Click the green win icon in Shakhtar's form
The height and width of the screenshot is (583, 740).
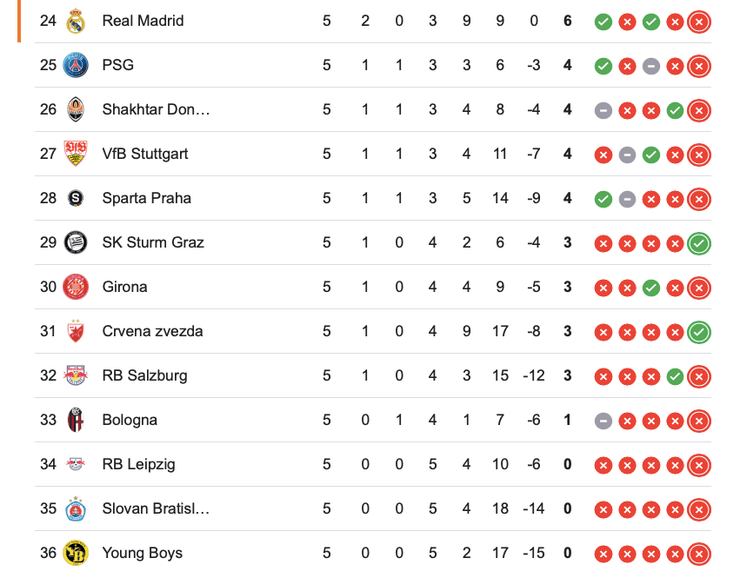tap(675, 110)
